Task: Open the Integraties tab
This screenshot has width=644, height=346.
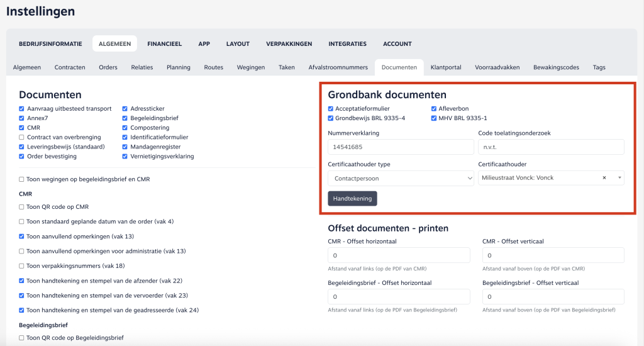Action: [347, 44]
